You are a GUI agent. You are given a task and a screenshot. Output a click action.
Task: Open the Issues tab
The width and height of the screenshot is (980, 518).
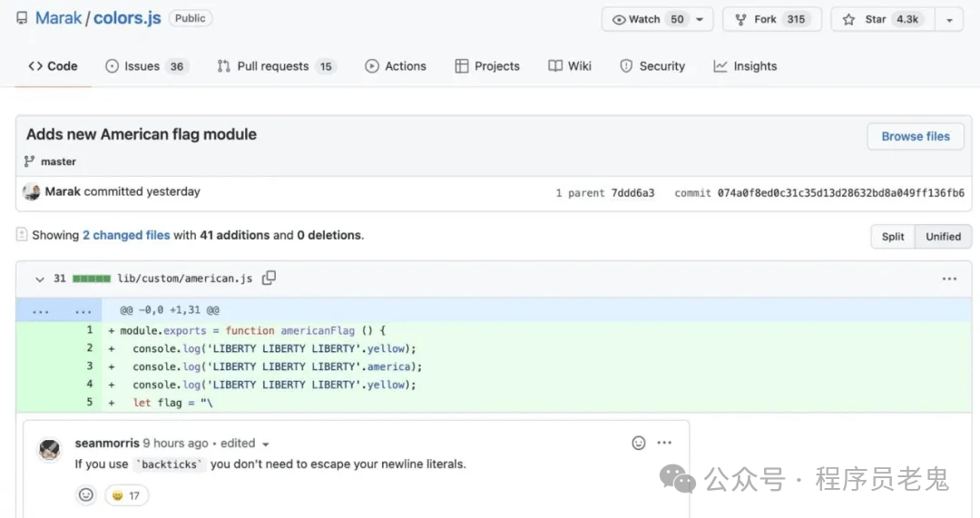[x=147, y=66]
